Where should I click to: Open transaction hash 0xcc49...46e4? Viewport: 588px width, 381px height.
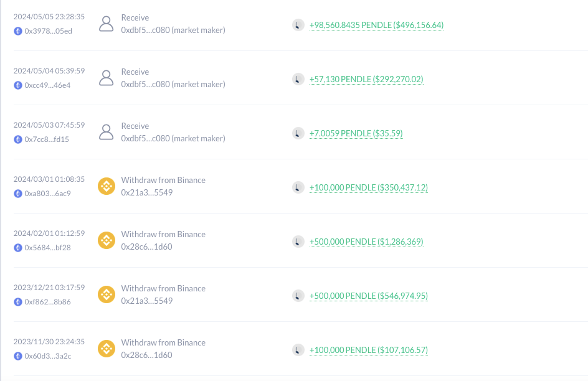pyautogui.click(x=47, y=85)
